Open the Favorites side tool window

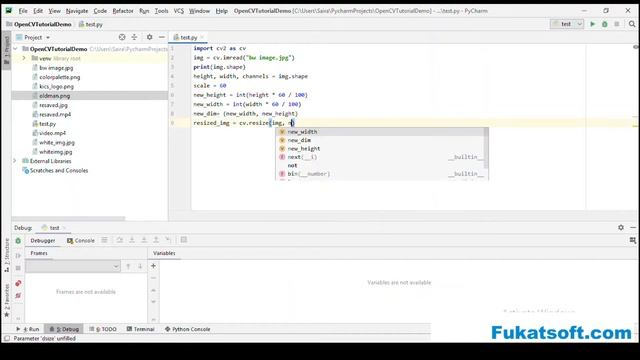(x=7, y=300)
